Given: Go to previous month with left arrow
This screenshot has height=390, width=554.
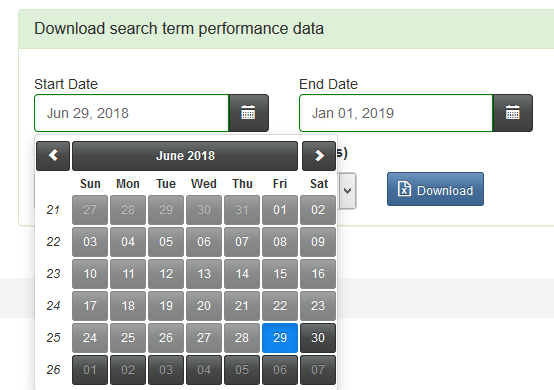Looking at the screenshot, I should 53,156.
